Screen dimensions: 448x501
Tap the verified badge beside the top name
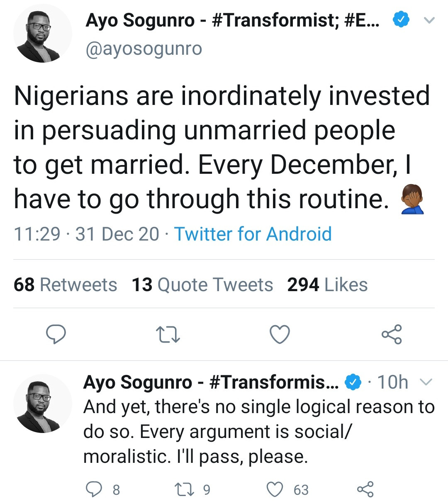pyautogui.click(x=401, y=20)
